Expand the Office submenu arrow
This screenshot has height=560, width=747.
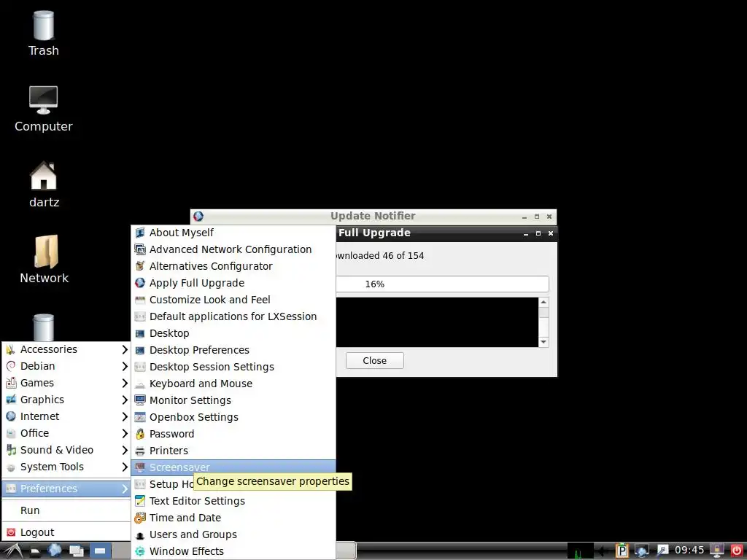point(124,433)
